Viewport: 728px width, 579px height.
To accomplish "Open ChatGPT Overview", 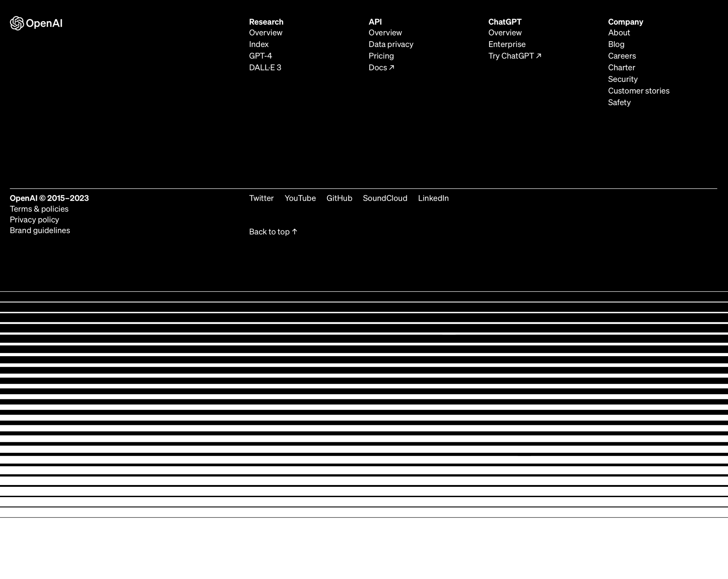I will pos(505,33).
